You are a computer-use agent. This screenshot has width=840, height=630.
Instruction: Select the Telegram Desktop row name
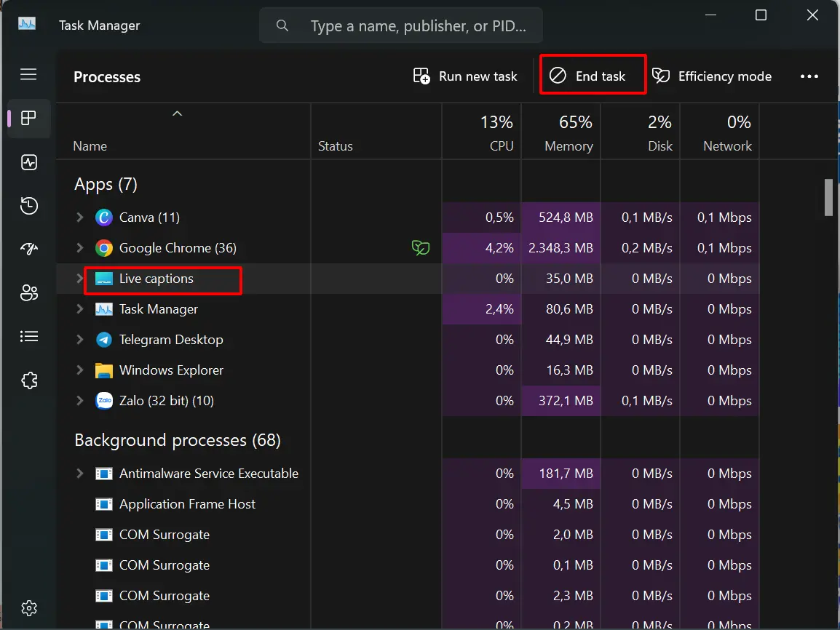coord(171,339)
